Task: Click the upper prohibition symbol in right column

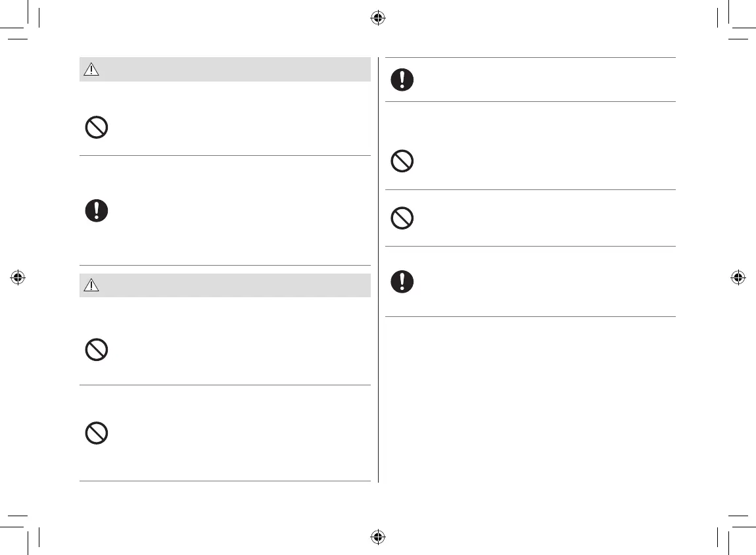Action: (402, 161)
